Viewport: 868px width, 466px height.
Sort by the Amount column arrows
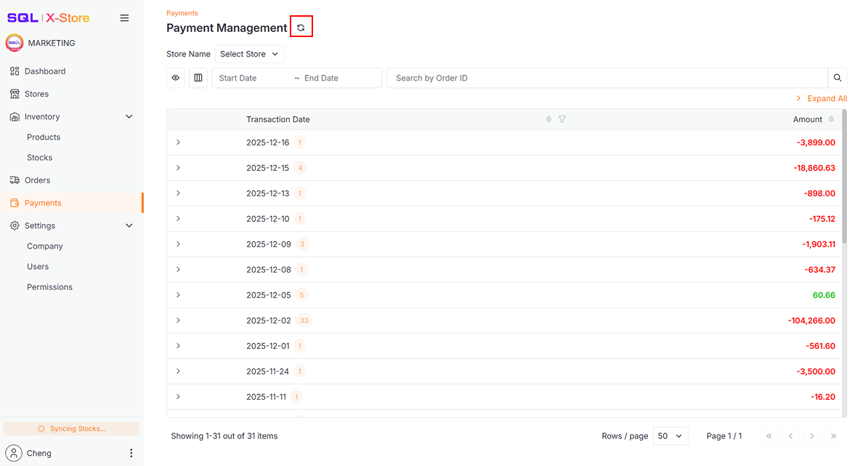coord(831,119)
